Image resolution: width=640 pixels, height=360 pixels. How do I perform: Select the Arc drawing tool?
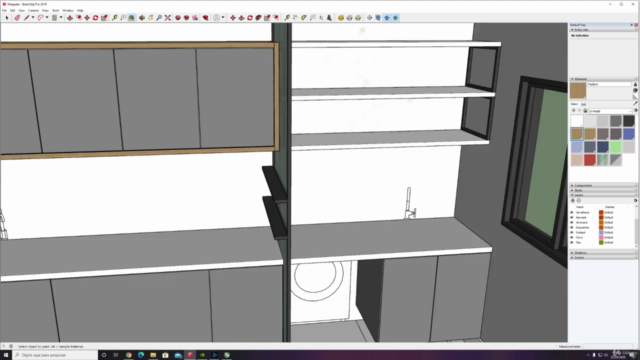click(x=40, y=18)
